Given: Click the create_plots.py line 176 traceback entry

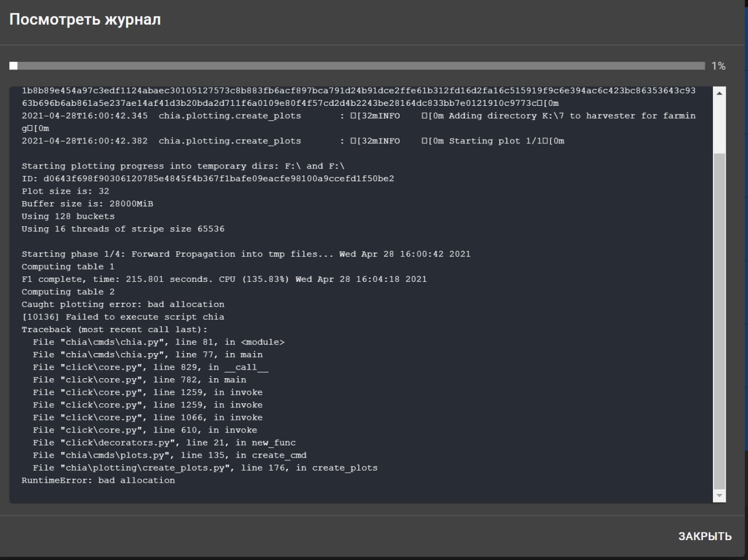Looking at the screenshot, I should [x=205, y=468].
